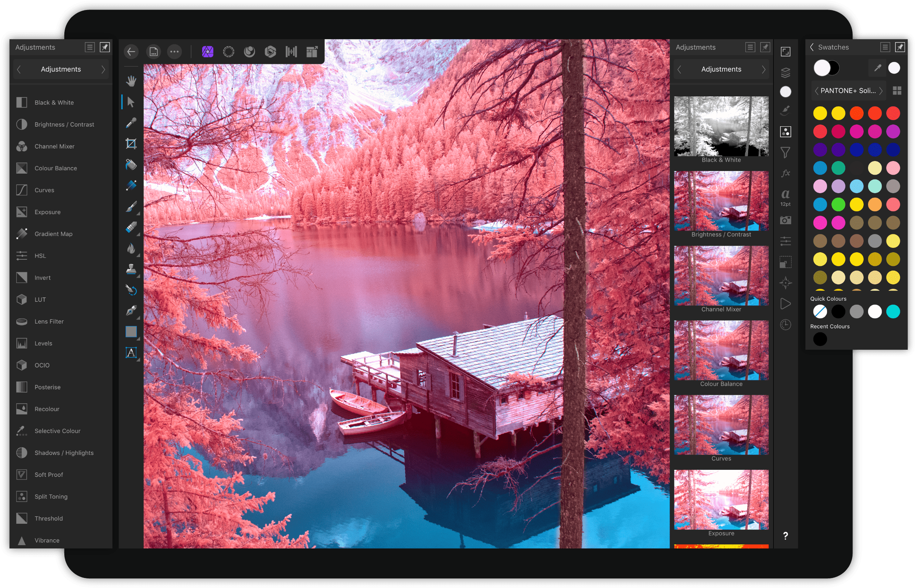
Task: Select the Hand view tool
Action: pyautogui.click(x=131, y=81)
